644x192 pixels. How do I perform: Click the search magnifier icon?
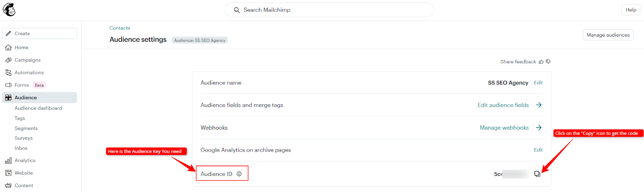[237, 10]
